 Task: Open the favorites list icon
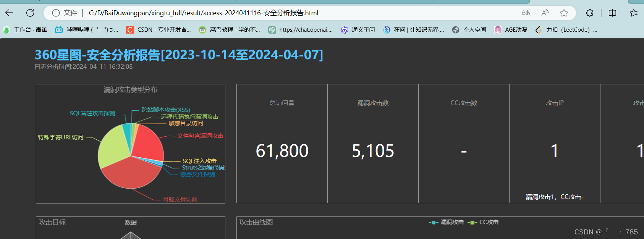[x=634, y=13]
